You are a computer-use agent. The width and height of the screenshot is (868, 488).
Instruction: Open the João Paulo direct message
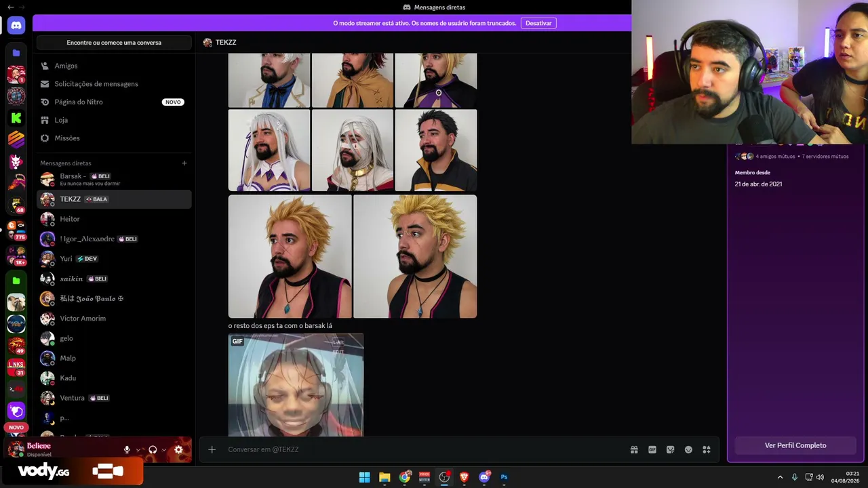click(x=114, y=298)
